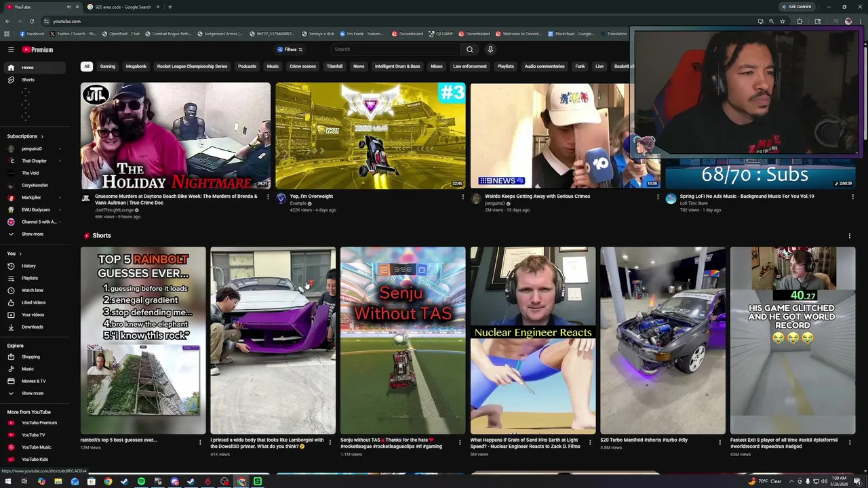Expand the You section chevron
This screenshot has width=868, height=488.
coord(19,253)
